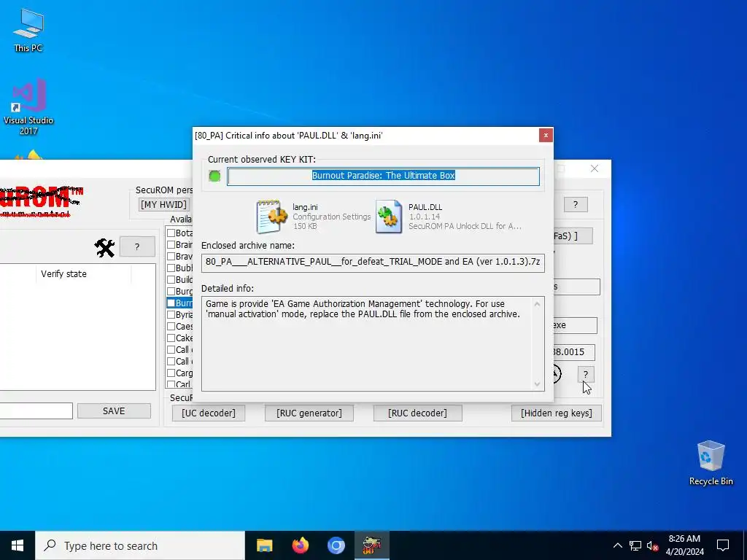Image resolution: width=747 pixels, height=560 pixels.
Task: Check the Build... game checkbox
Action: click(x=171, y=279)
